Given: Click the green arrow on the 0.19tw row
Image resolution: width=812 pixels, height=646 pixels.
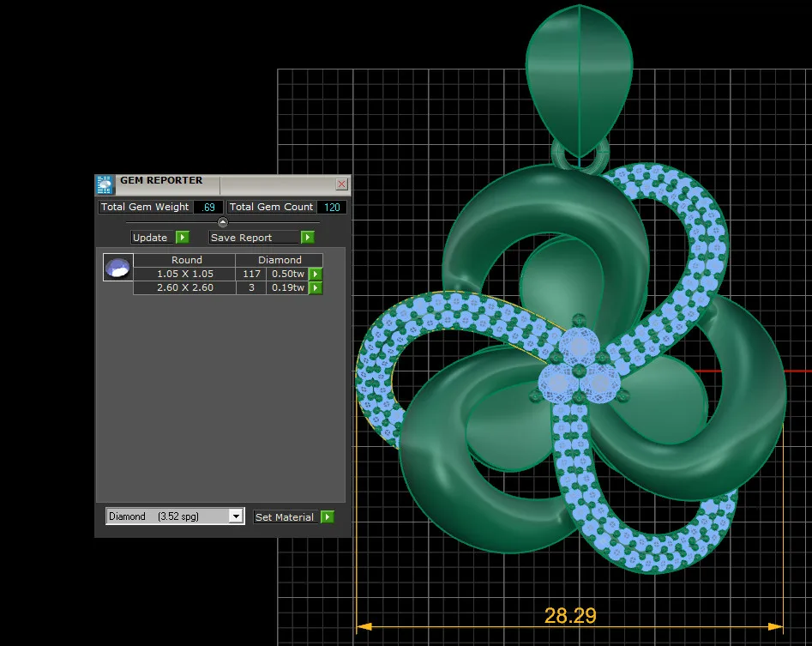Looking at the screenshot, I should 316,287.
